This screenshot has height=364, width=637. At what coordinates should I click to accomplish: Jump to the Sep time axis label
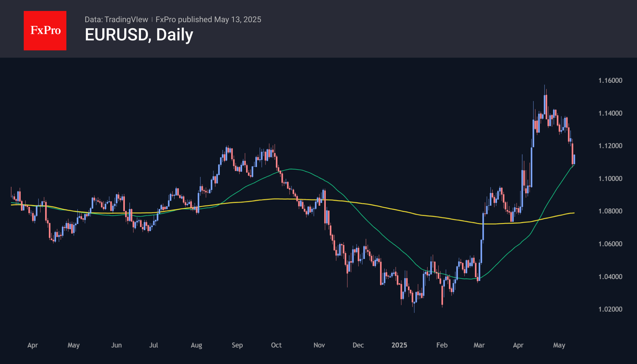(237, 345)
